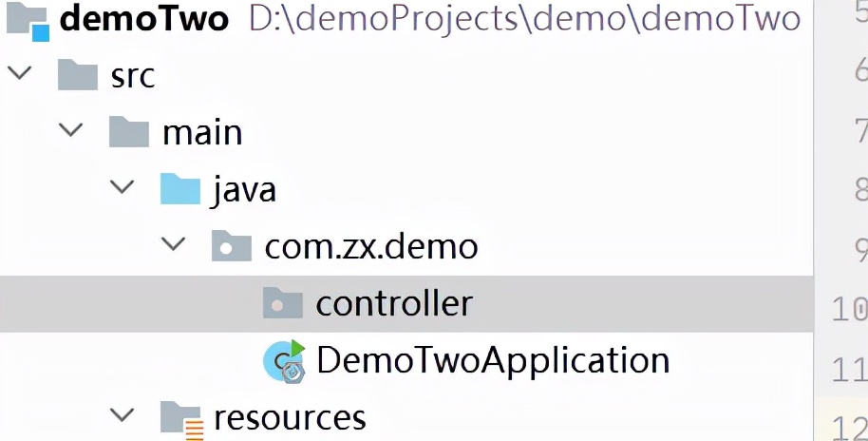
Task: Select the com.zx.demo package label
Action: pos(371,246)
